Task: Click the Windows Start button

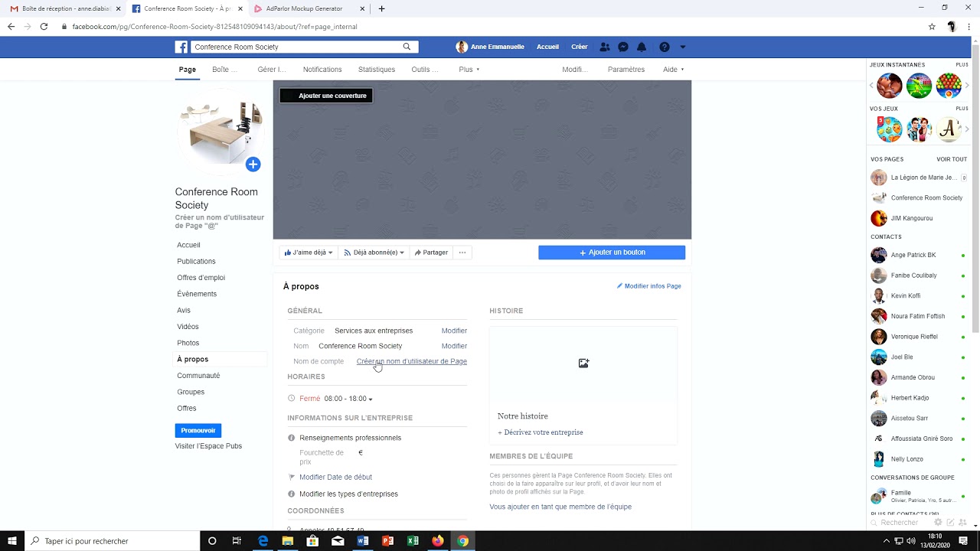Action: click(12, 541)
